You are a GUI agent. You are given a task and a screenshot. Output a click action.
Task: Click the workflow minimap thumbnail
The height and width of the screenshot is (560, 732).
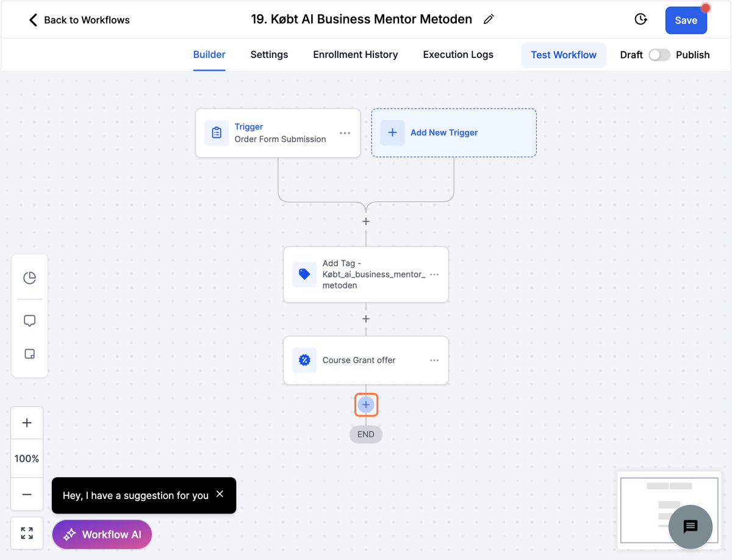coord(669,510)
